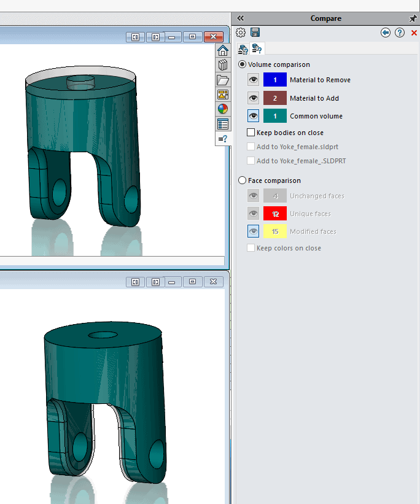Viewport: 420px width, 504px height.
Task: Open the File Explorer folder tab
Action: coord(223,80)
